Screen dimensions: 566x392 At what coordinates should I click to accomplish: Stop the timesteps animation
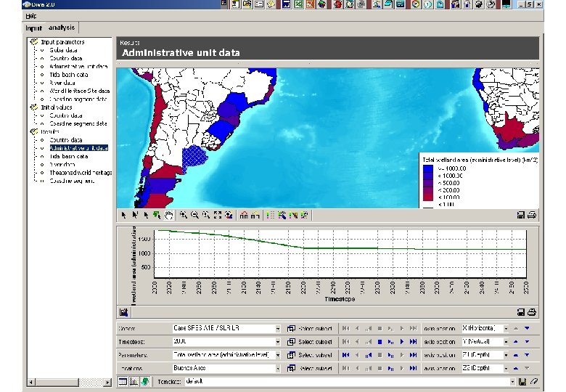tap(380, 342)
